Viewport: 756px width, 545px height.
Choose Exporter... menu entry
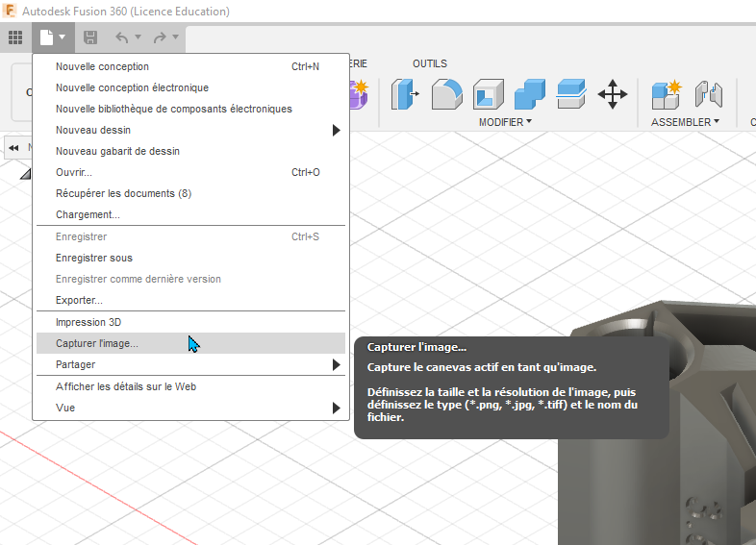pyautogui.click(x=191, y=300)
